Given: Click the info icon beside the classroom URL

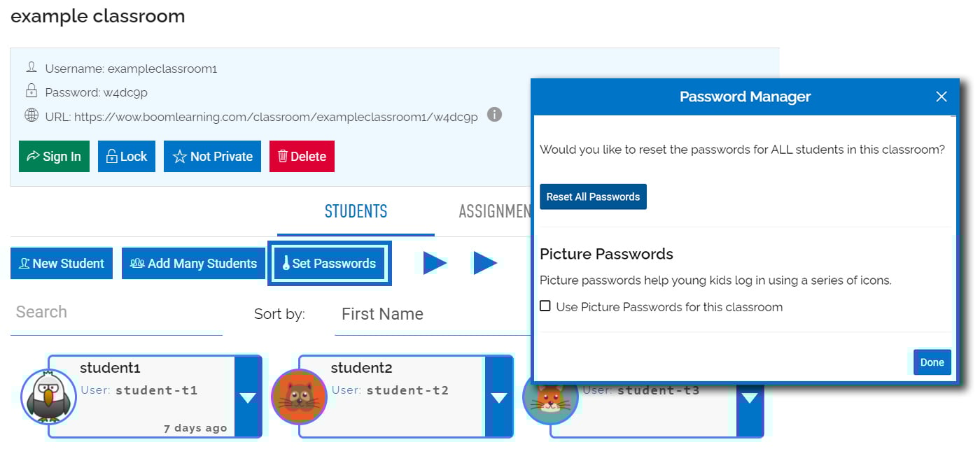Looking at the screenshot, I should coord(495,115).
